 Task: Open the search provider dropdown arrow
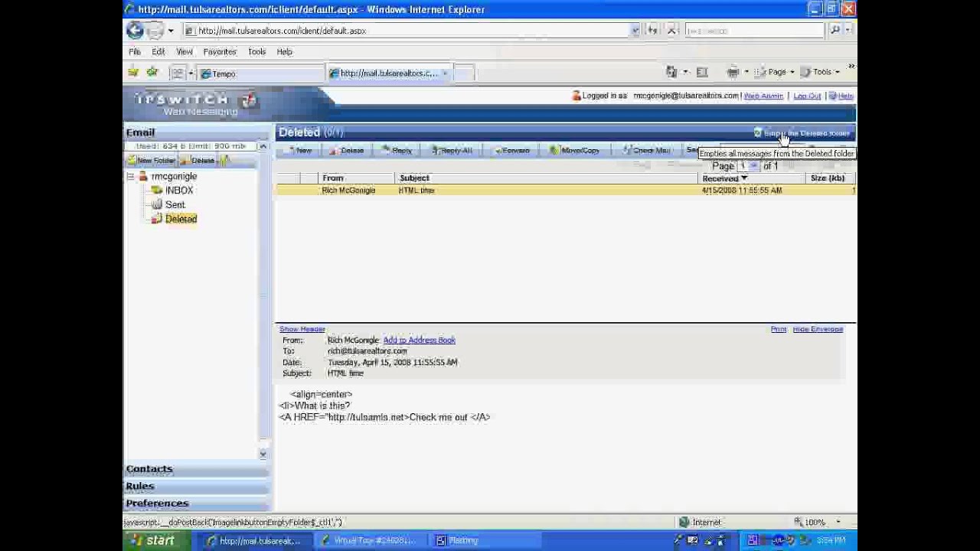(x=848, y=30)
